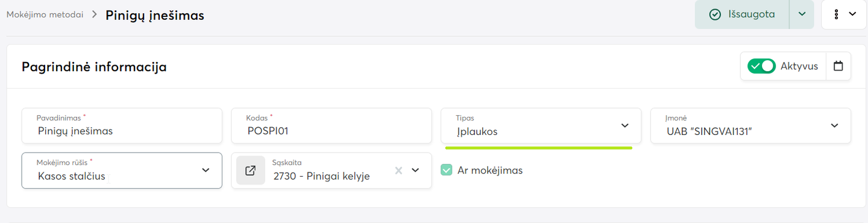Click the Ar mokėjimas label

[490, 170]
